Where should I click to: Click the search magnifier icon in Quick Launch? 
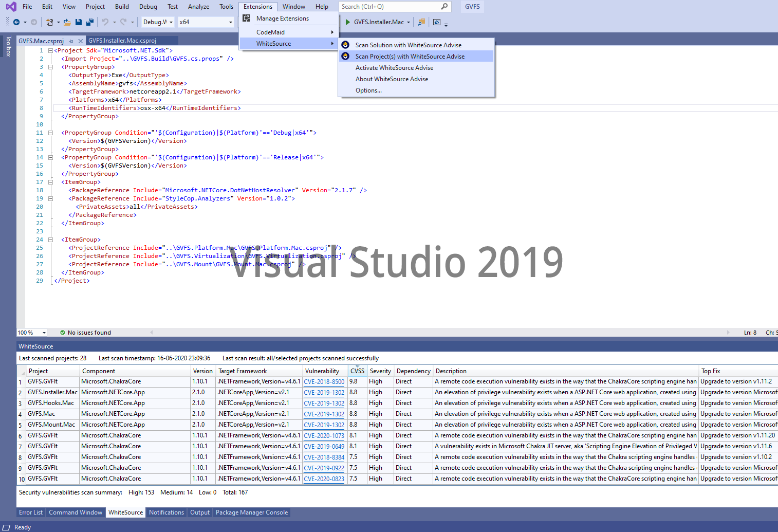coord(444,7)
